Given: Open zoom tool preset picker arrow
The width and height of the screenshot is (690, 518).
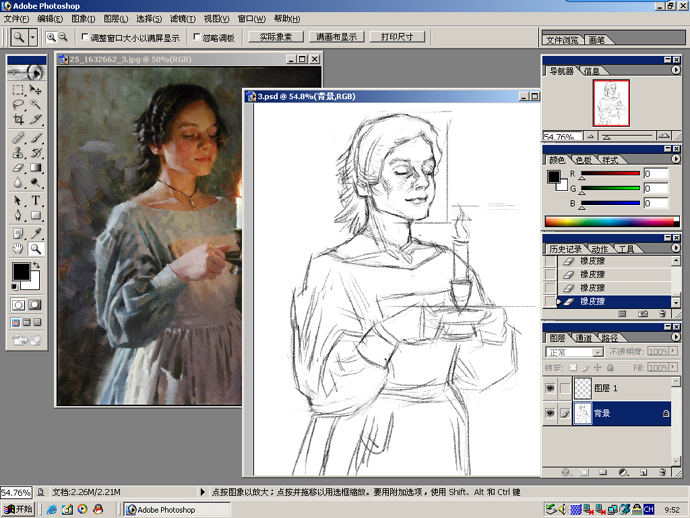Looking at the screenshot, I should pos(33,37).
